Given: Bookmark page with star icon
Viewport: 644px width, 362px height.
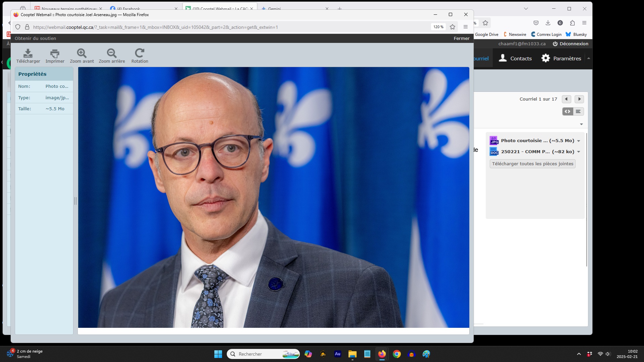Looking at the screenshot, I should [x=452, y=27].
